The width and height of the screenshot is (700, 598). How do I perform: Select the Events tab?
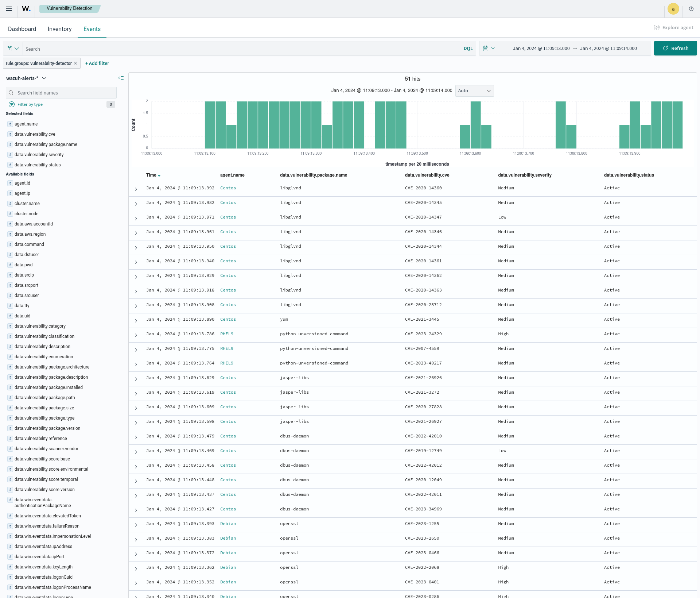click(92, 29)
